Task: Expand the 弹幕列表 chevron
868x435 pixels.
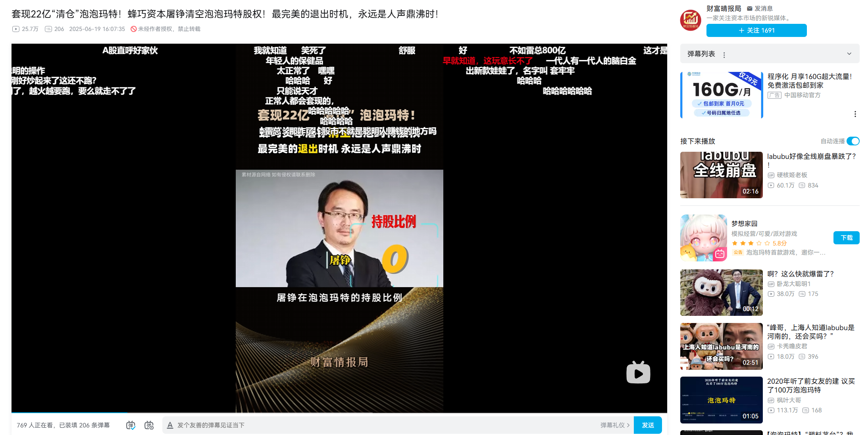Action: tap(849, 54)
